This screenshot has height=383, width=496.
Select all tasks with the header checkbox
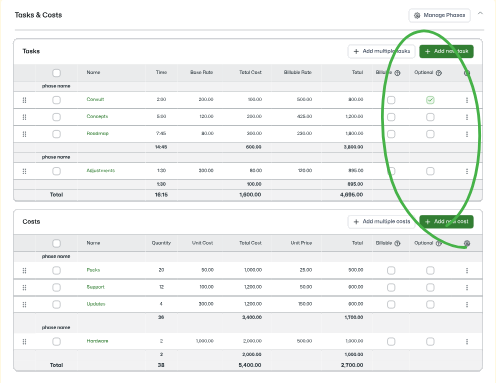[56, 73]
